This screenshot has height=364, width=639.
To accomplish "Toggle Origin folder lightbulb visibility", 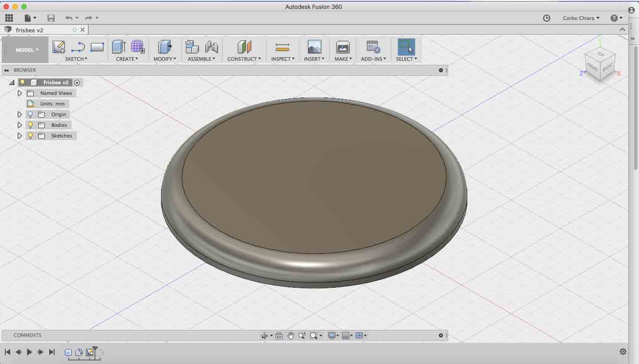I will [x=30, y=114].
